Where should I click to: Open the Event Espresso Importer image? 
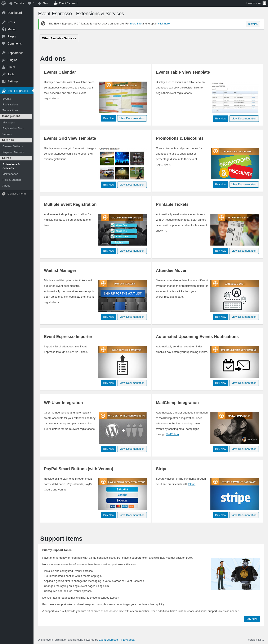[123, 362]
